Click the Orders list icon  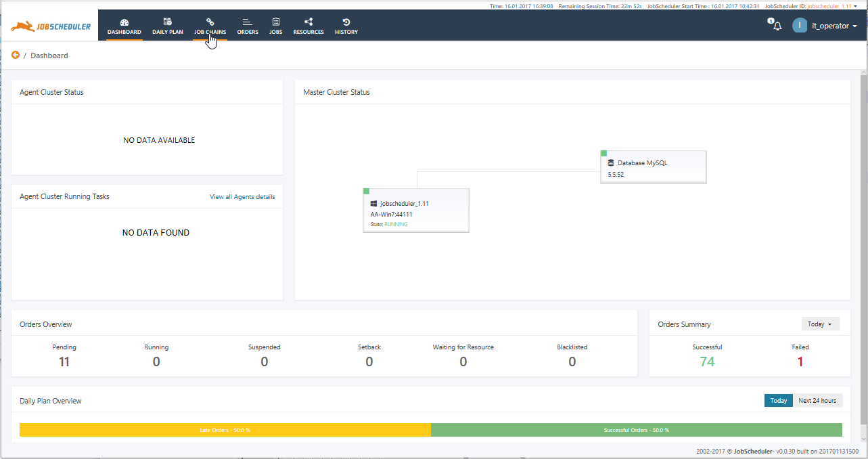[248, 22]
